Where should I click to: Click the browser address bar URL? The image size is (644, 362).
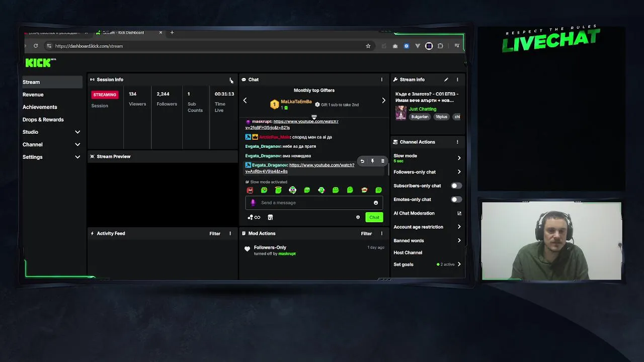89,46
